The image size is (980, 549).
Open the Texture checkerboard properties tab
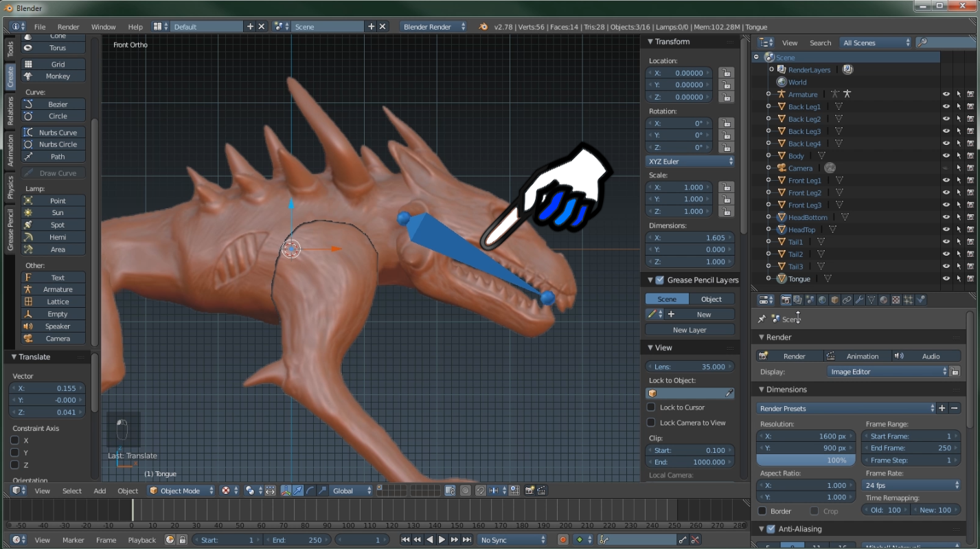coord(896,300)
